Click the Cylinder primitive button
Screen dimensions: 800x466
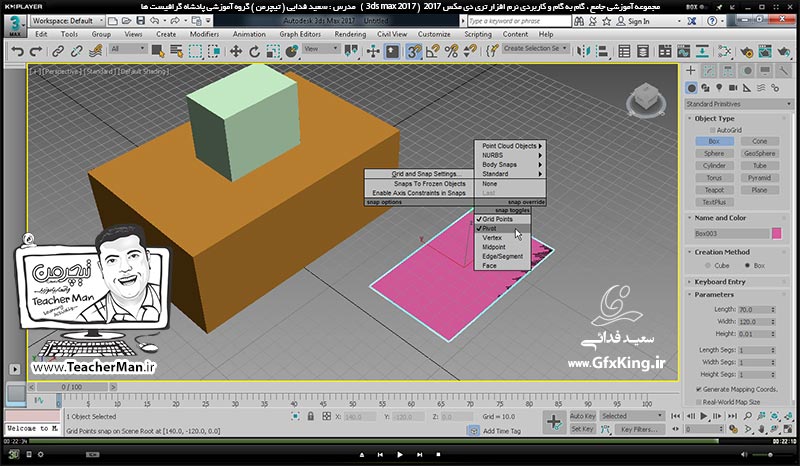pos(714,165)
